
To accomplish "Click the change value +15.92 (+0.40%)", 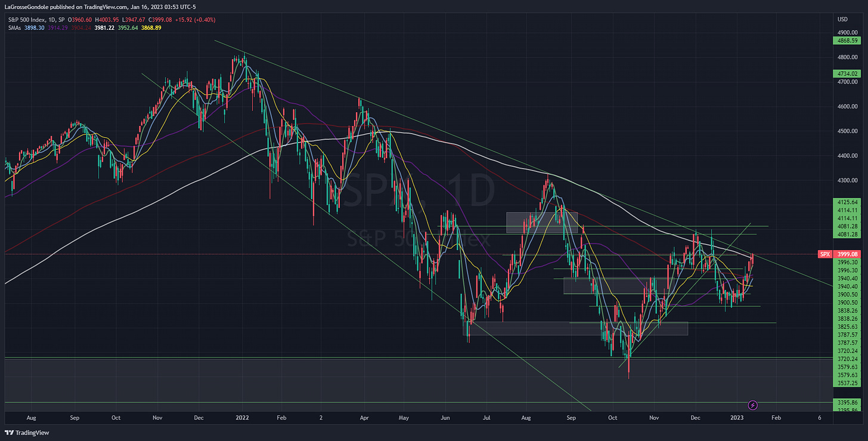I will coord(195,20).
